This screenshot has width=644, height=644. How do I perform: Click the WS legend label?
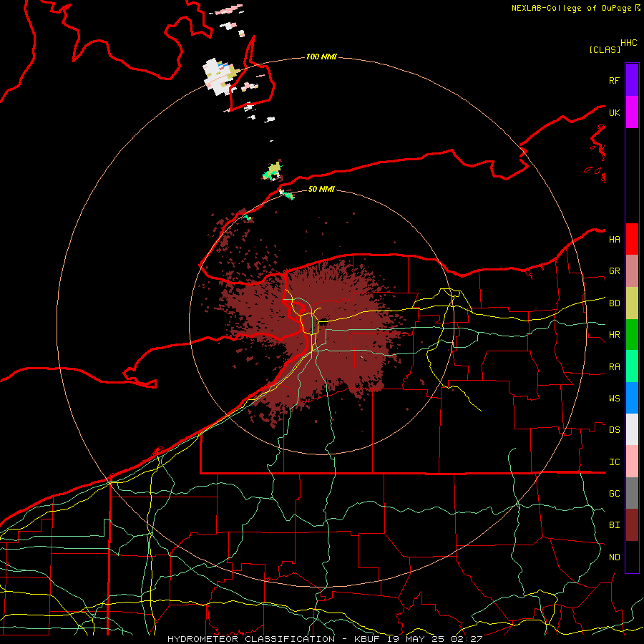click(x=614, y=399)
